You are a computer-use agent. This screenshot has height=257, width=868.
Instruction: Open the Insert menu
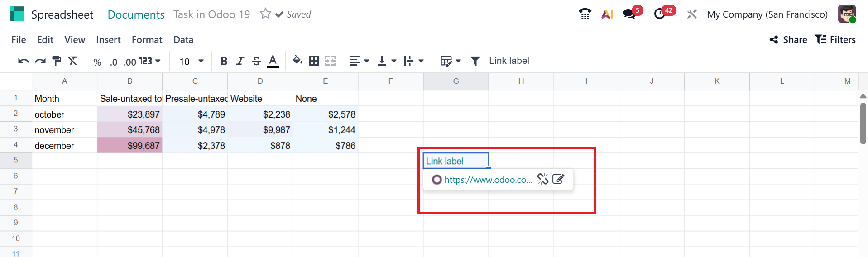point(108,40)
